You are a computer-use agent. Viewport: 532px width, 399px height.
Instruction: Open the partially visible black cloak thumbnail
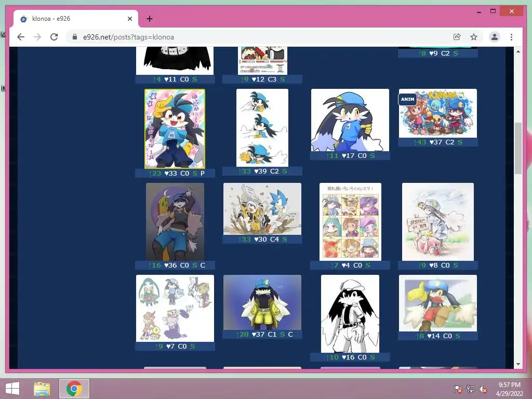pos(175,61)
